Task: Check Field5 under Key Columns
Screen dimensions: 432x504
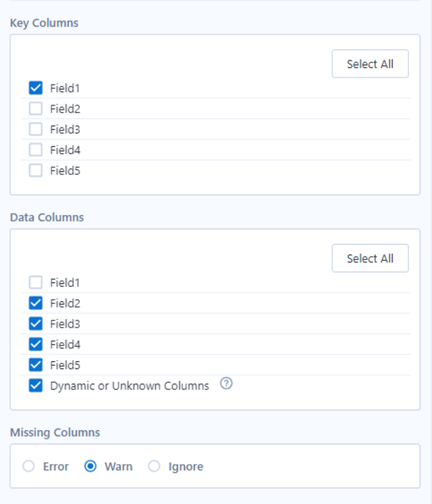Action: point(36,171)
